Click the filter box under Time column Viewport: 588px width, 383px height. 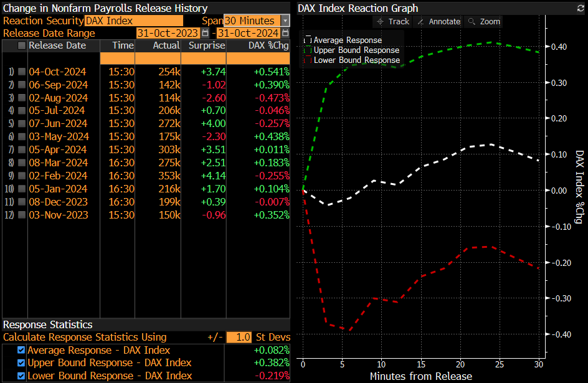(117, 58)
